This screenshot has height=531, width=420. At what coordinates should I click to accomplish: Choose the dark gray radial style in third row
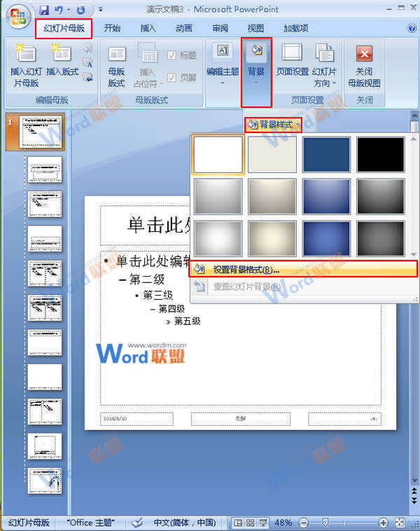click(380, 238)
